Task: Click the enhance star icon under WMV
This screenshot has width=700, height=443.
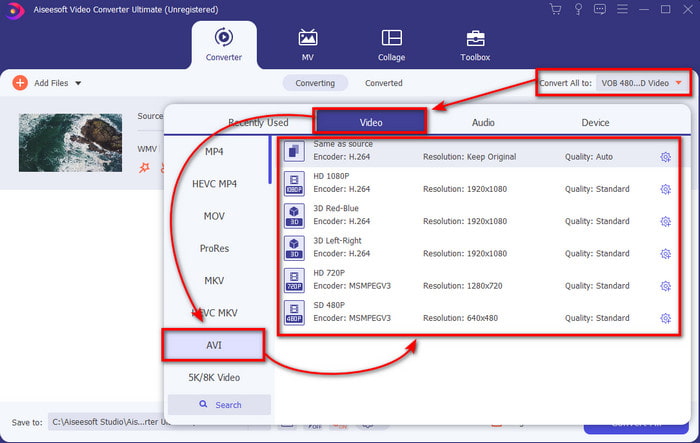Action: pos(144,168)
